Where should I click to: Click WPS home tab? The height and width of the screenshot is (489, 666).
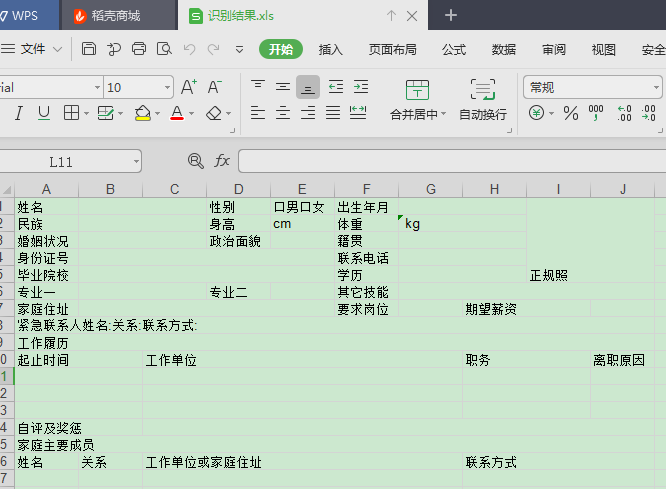click(x=29, y=15)
